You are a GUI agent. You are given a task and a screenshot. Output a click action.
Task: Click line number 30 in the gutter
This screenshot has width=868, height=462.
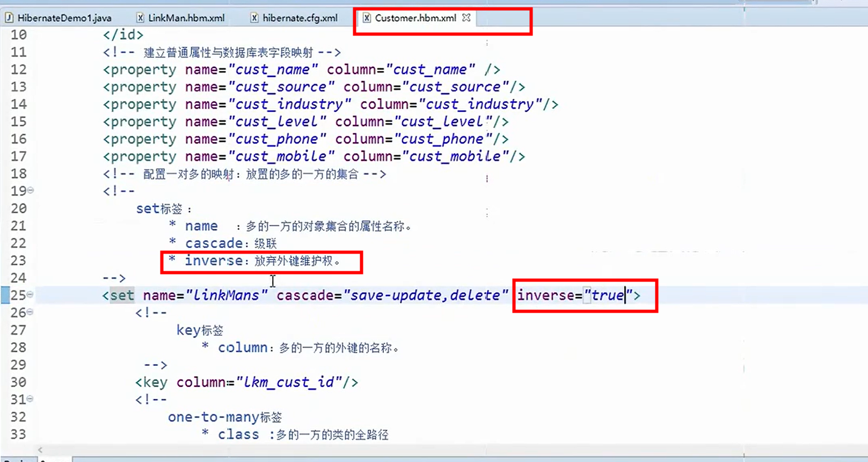pyautogui.click(x=18, y=382)
